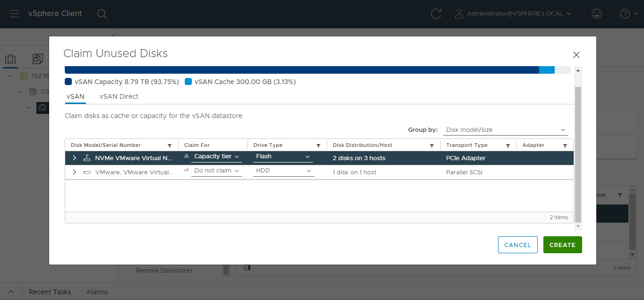Open Remote Datastores in background menu
Screen dimensions: 644x300
pyautogui.click(x=164, y=271)
